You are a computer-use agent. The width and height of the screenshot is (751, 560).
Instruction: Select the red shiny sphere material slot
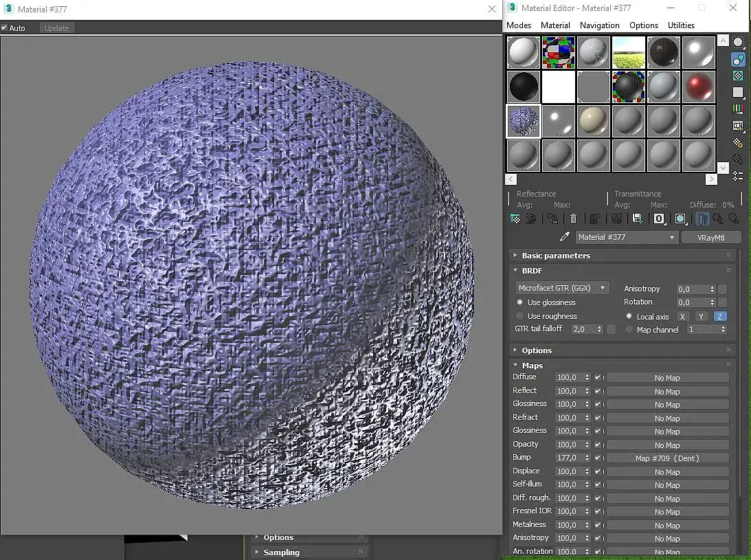click(699, 87)
